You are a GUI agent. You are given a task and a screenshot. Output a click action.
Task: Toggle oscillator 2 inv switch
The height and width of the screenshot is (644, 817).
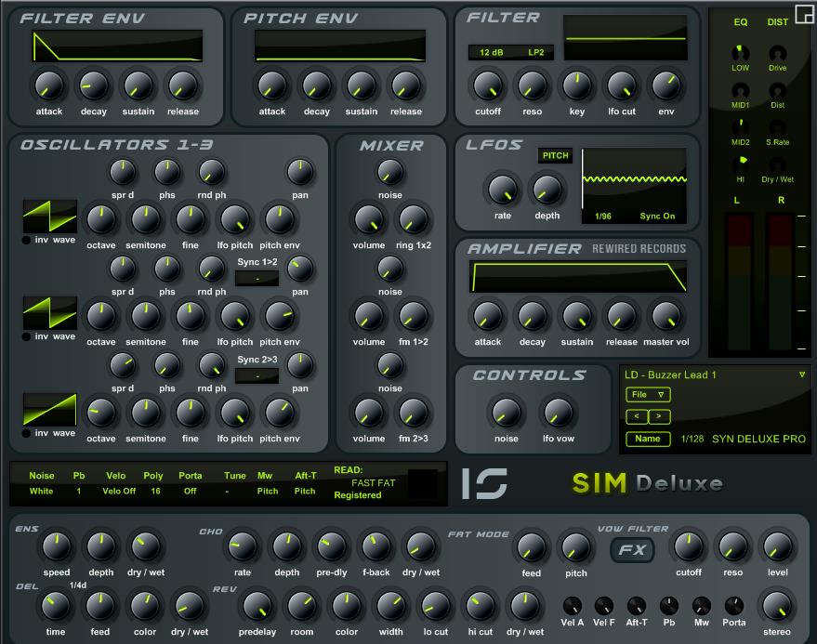click(26, 337)
